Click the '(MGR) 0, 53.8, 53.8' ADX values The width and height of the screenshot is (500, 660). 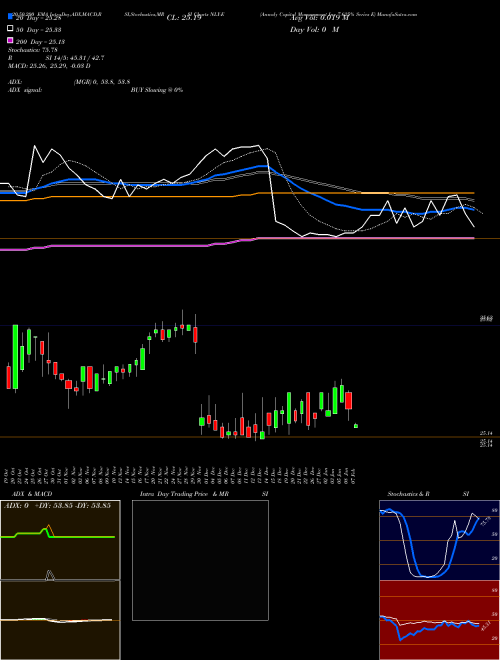click(x=102, y=82)
